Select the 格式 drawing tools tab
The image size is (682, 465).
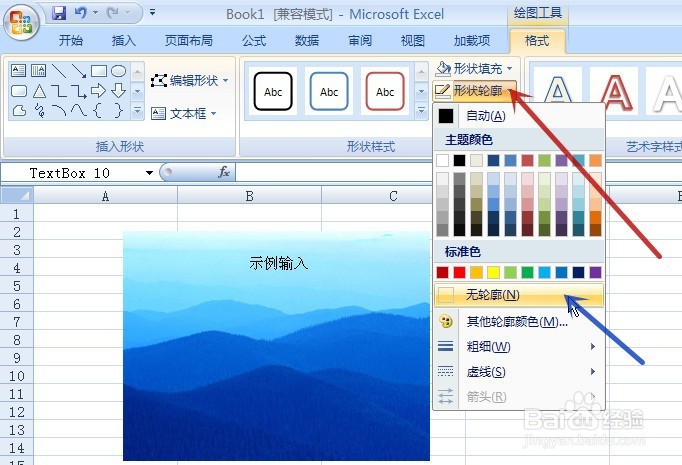click(x=537, y=40)
